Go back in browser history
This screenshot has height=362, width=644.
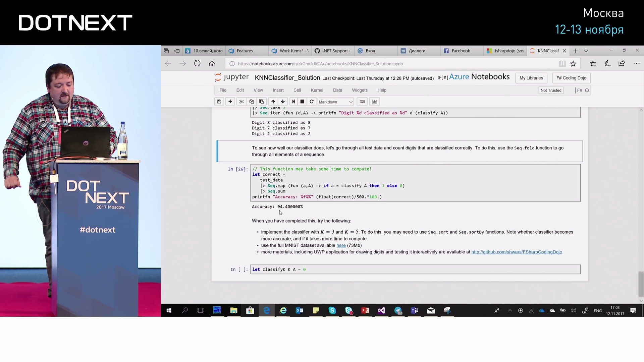168,63
